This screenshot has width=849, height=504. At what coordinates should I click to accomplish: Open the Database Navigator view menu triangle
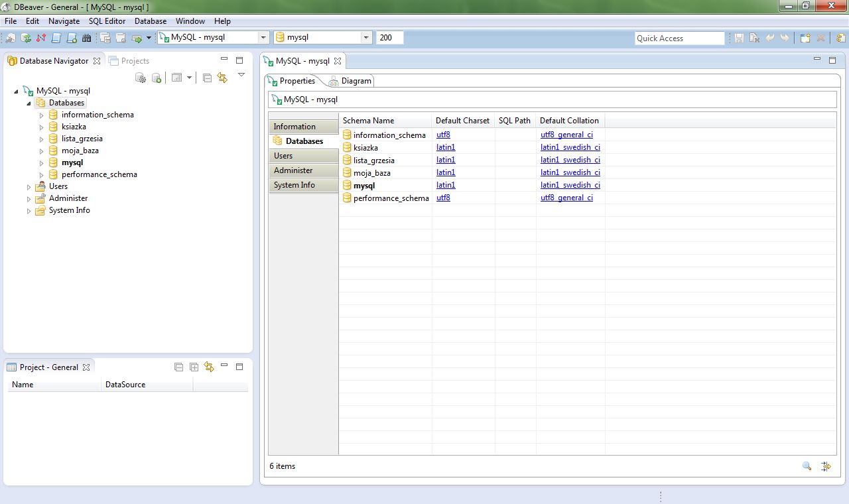(241, 75)
